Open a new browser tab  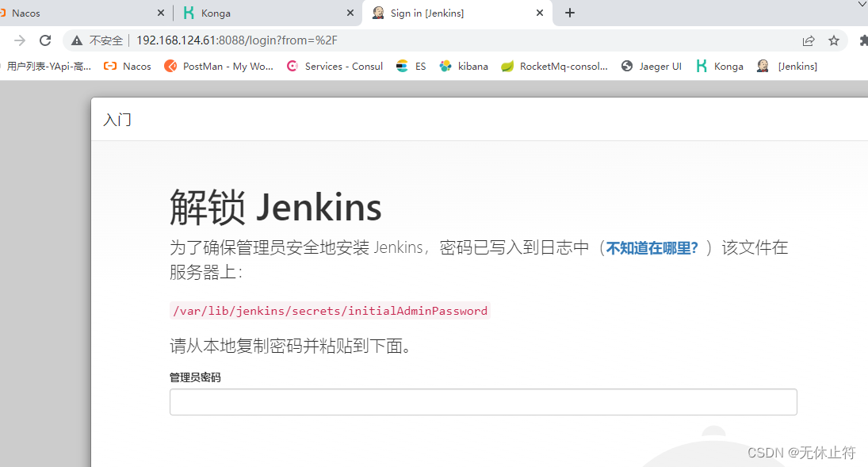point(570,13)
